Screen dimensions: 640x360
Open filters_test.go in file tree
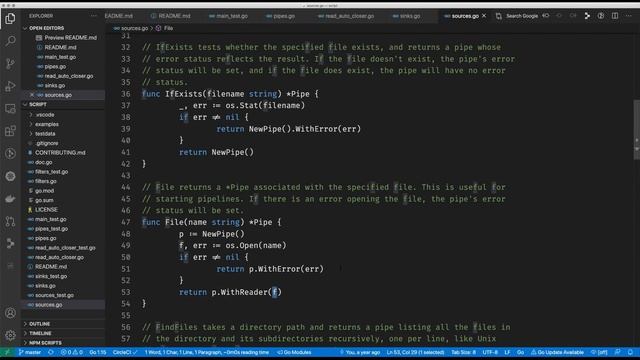pyautogui.click(x=51, y=171)
